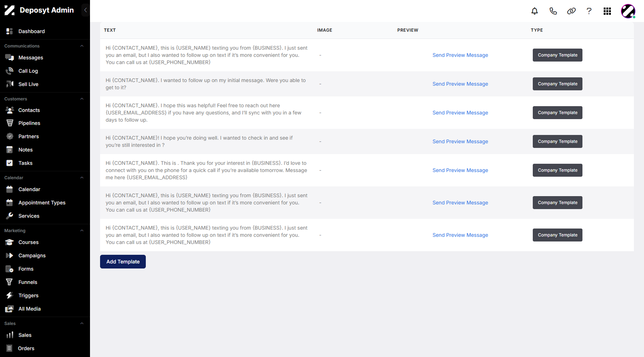Click the TEXT column header
The image size is (644, 357).
point(110,30)
